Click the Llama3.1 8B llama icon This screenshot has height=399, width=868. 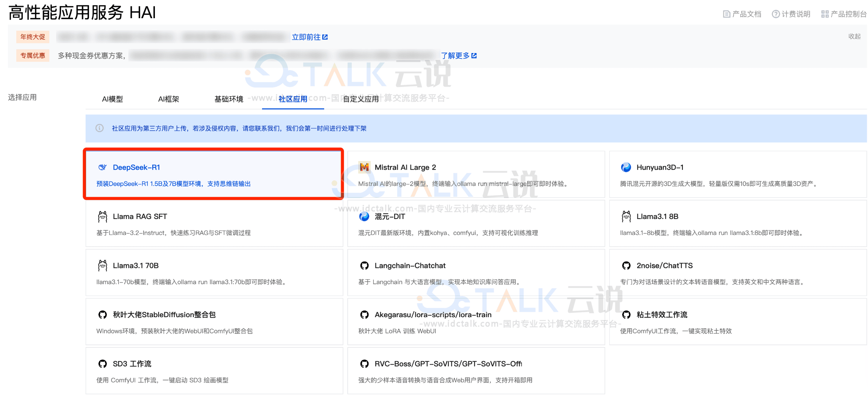pyautogui.click(x=626, y=216)
